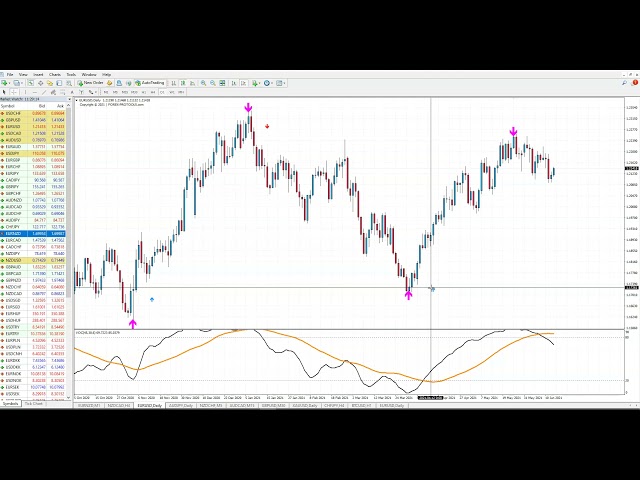Click the magenta arrow at chart top

[x=249, y=107]
